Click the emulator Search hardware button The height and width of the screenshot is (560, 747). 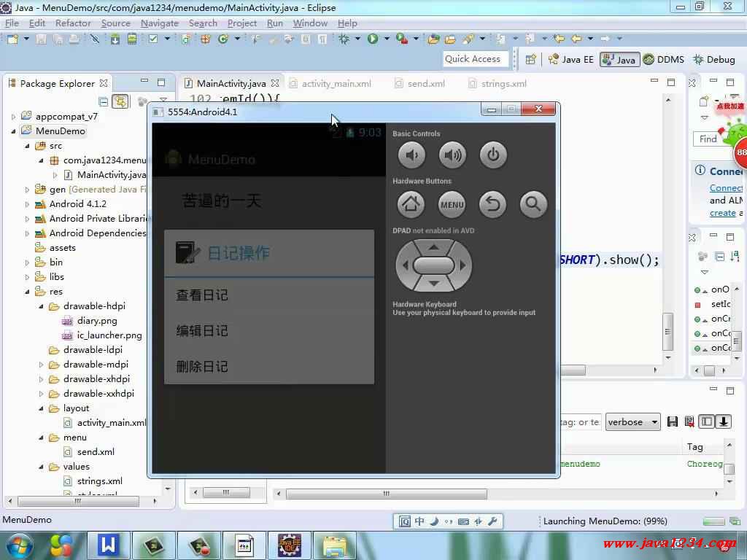[x=533, y=204]
